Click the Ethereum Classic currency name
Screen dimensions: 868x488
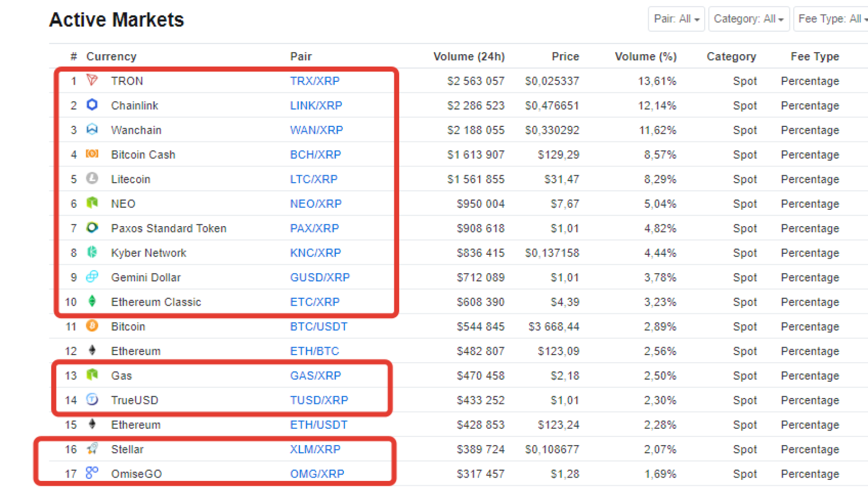coord(156,302)
